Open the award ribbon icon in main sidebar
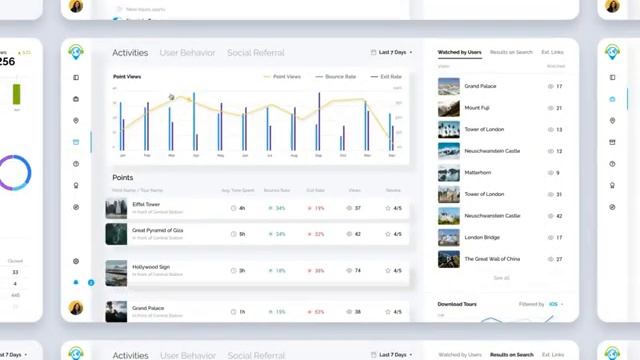 [x=76, y=185]
